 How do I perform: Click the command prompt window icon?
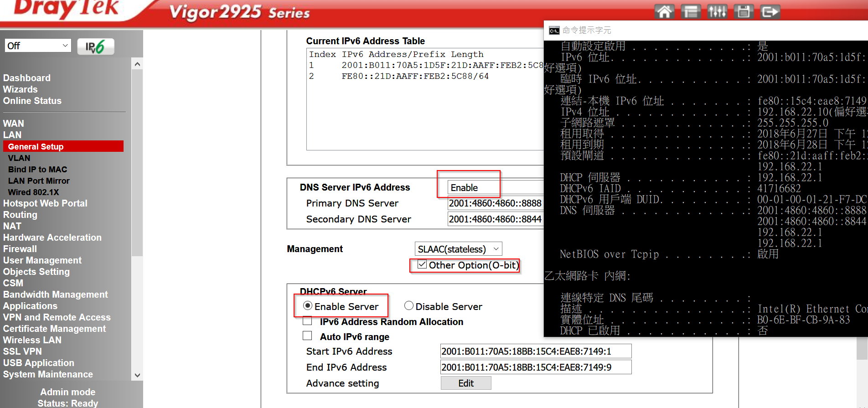point(554,31)
